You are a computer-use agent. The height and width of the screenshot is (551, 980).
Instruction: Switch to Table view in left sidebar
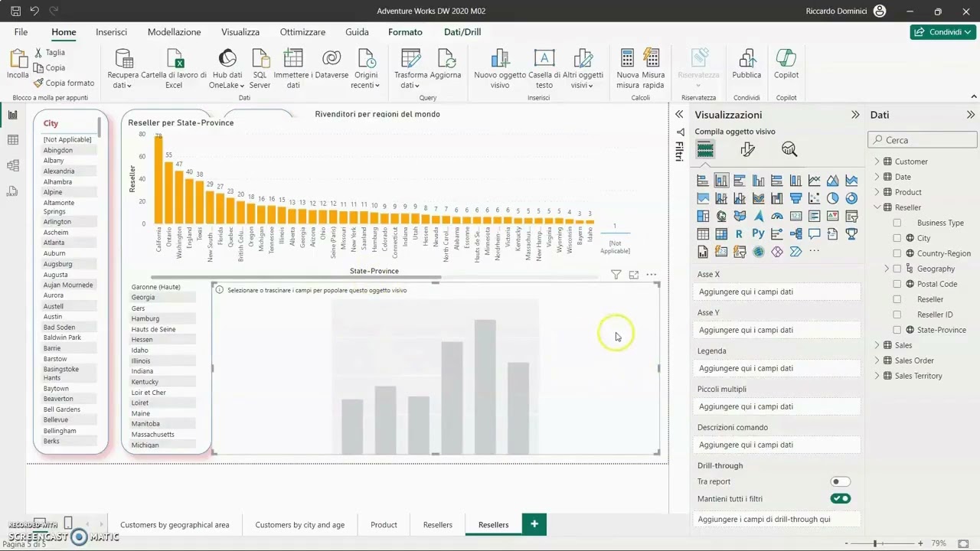(12, 140)
